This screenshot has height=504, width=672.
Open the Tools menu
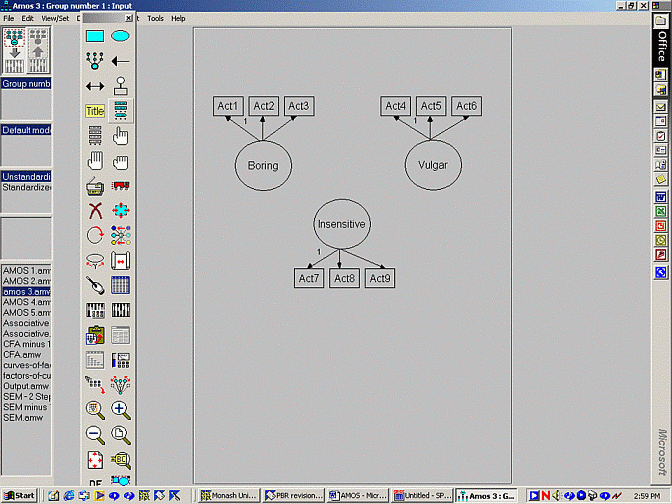155,18
